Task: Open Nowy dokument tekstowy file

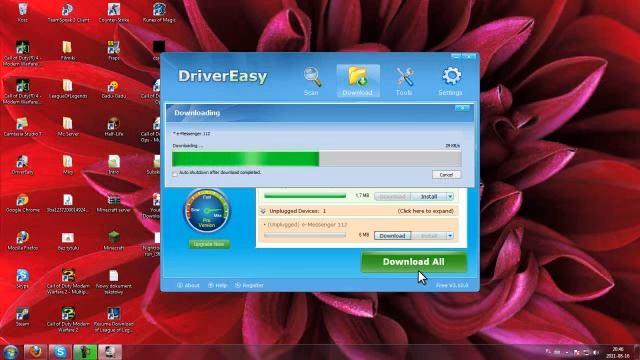Action: [114, 281]
